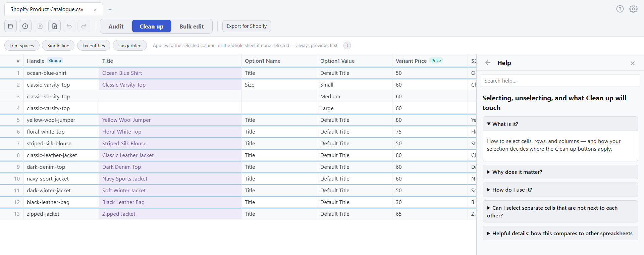
Task: Switch to the Audit tab
Action: coord(116,26)
